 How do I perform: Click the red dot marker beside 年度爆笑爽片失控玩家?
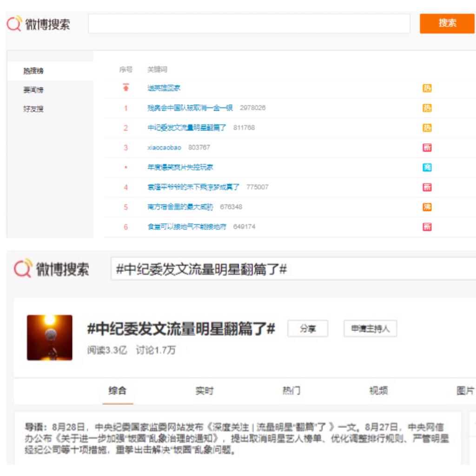pos(126,167)
